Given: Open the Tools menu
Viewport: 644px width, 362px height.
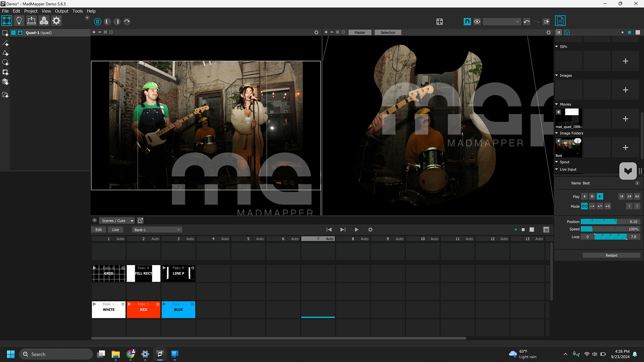Looking at the screenshot, I should point(77,11).
